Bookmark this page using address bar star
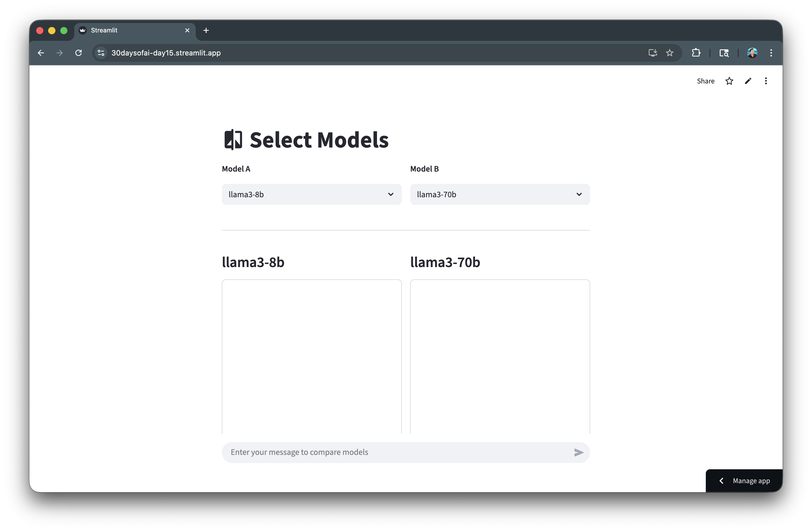This screenshot has width=812, height=531. tap(670, 53)
